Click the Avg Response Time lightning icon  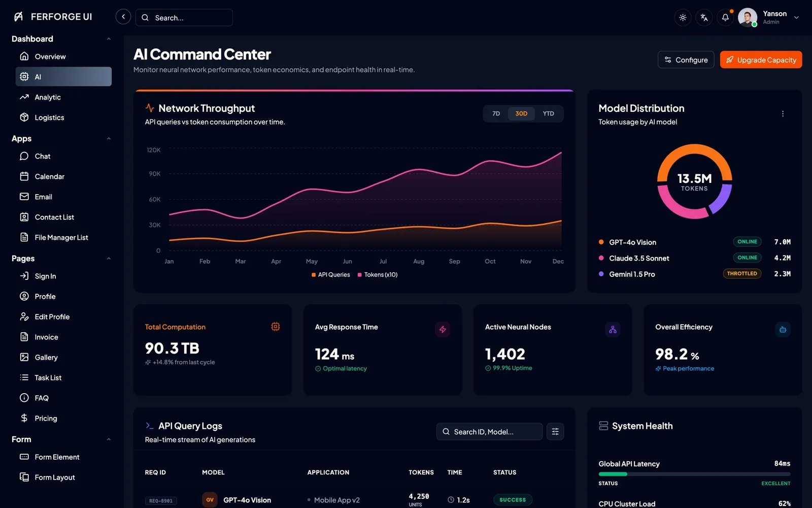tap(443, 329)
